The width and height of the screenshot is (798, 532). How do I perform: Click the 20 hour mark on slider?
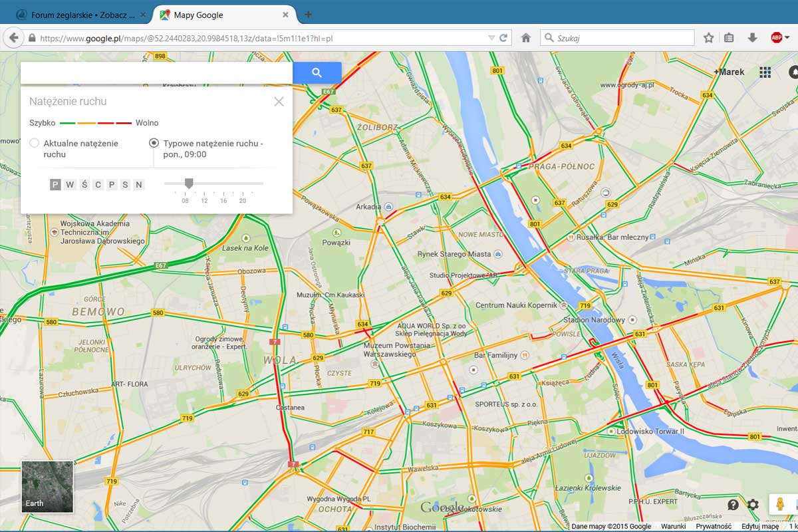(243, 201)
